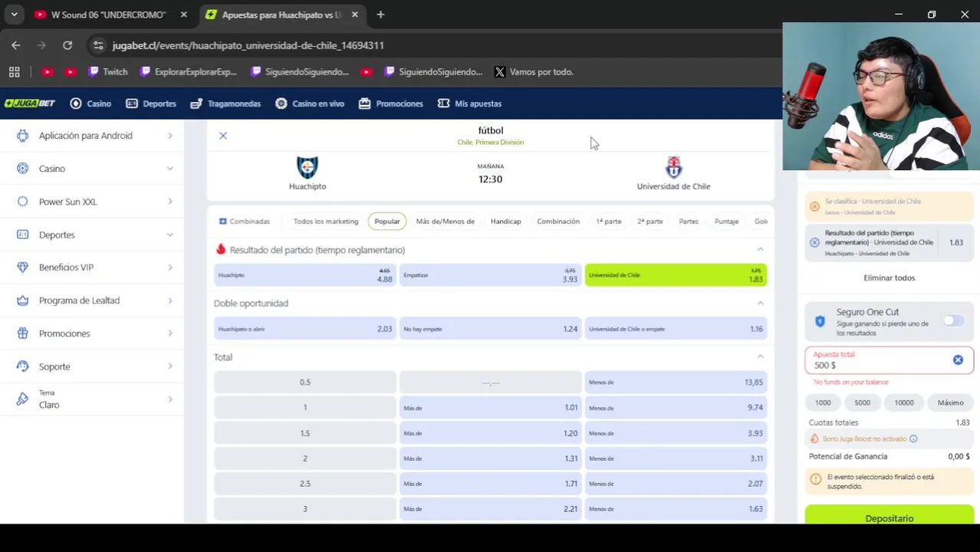The height and width of the screenshot is (552, 980).
Task: Remove Se clasifica bet from slip
Action: click(x=814, y=206)
